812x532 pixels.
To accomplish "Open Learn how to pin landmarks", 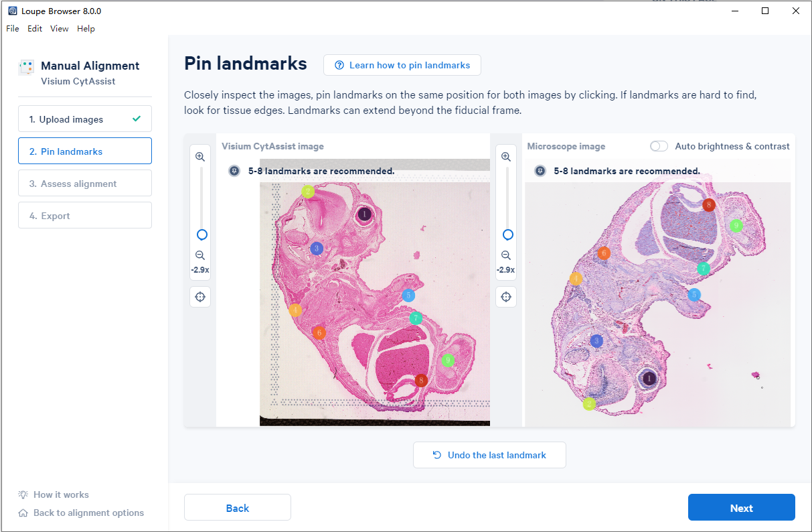I will pyautogui.click(x=402, y=65).
